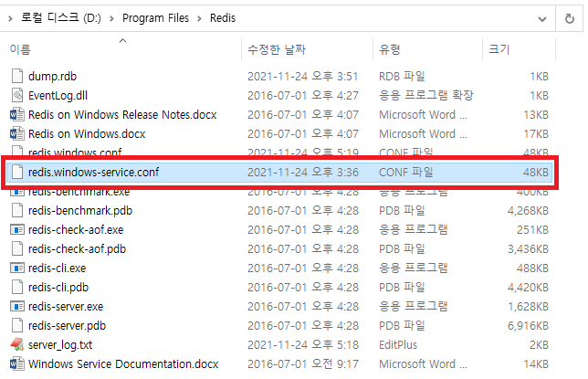
Task: Select redis-benchmark.pdb file name
Action: (80, 211)
